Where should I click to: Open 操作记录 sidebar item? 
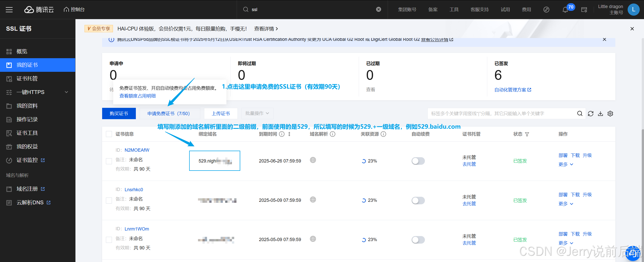click(38, 119)
